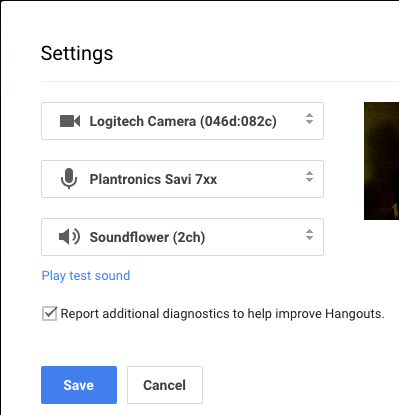Image resolution: width=399 pixels, height=415 pixels.
Task: Click the up-down arrows on the Logitech Camera selector
Action: (309, 119)
